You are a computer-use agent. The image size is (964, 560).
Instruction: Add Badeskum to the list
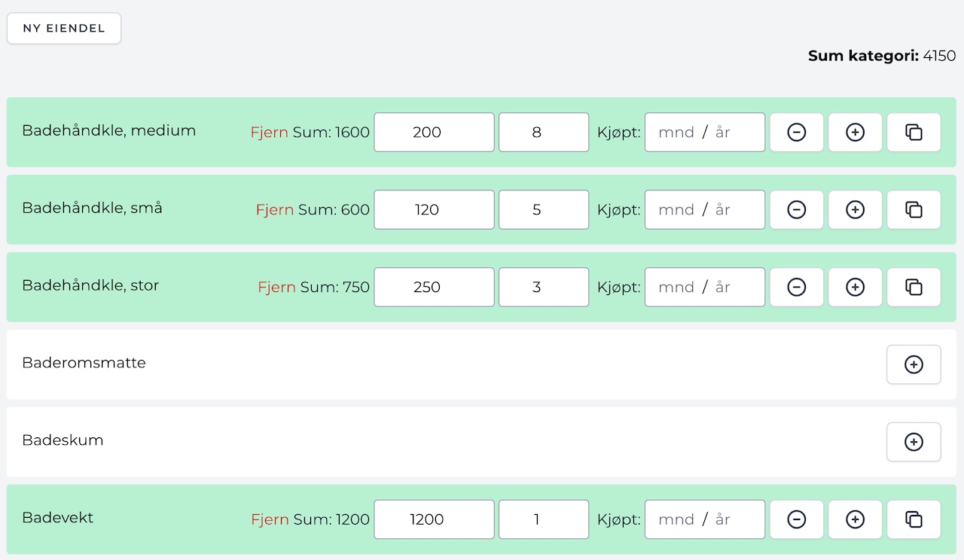click(x=914, y=443)
